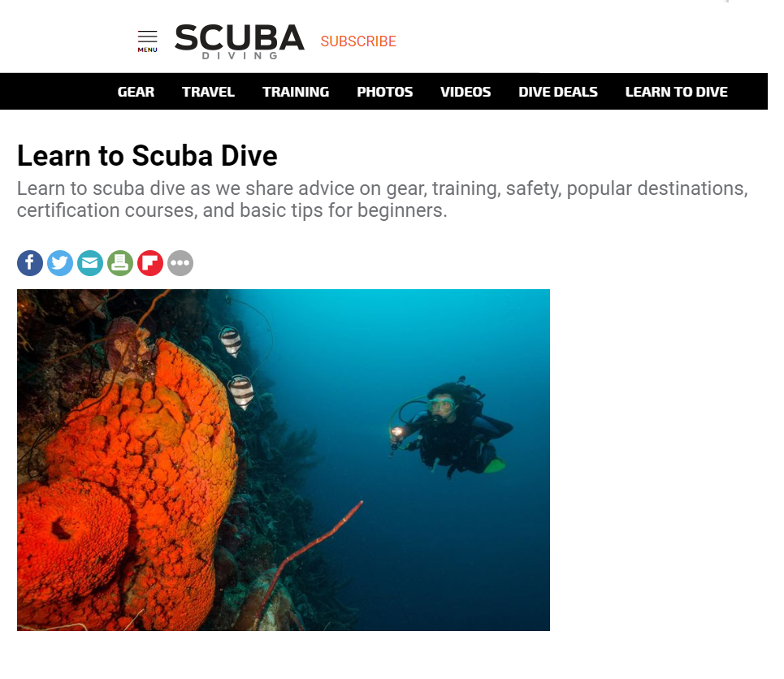
Task: Navigate to VIDEOS
Action: [x=466, y=92]
